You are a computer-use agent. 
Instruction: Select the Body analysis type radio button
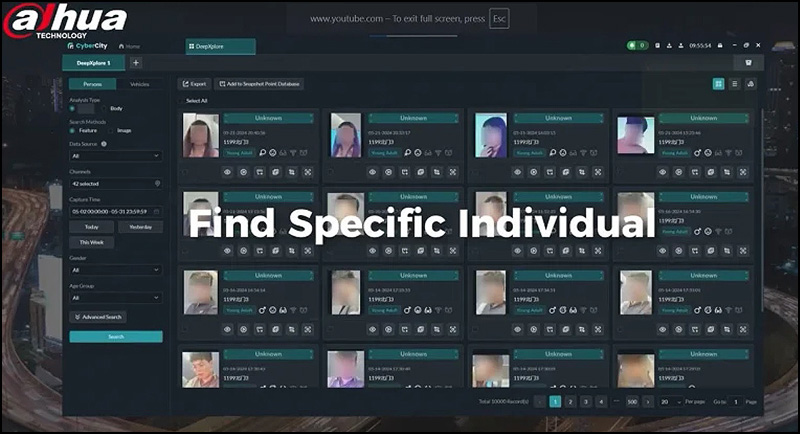pos(104,108)
